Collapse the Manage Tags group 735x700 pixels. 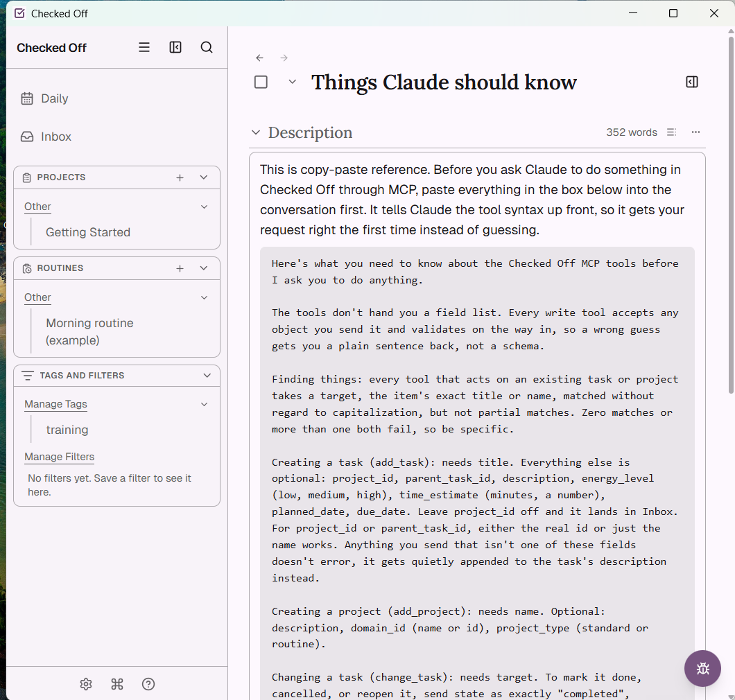[204, 404]
